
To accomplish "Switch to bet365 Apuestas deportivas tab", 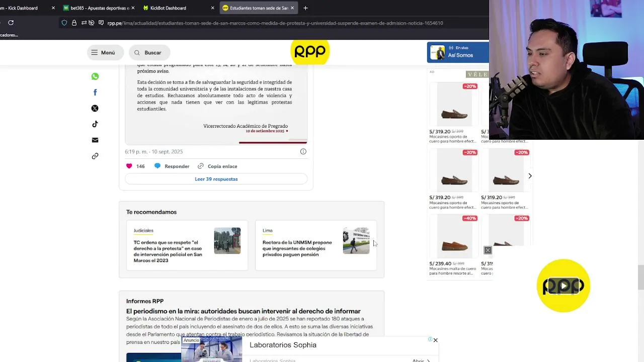I will point(100,8).
